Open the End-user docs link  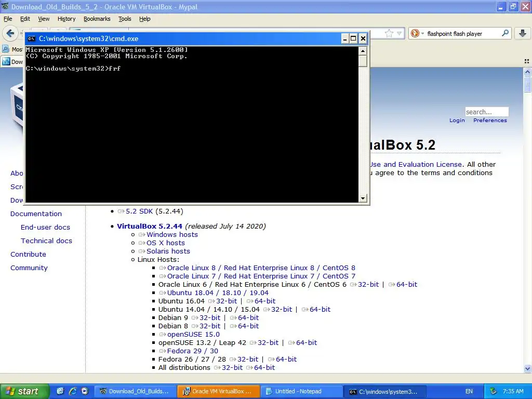[46, 228]
